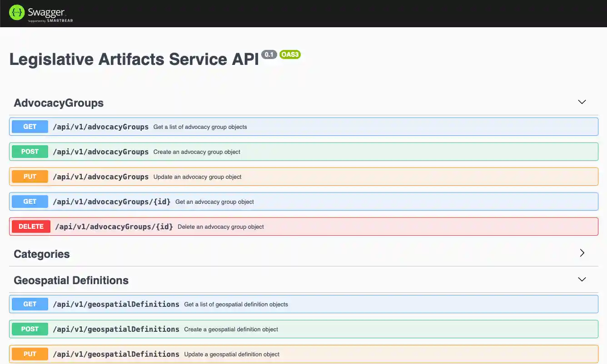Expand the Categories section
The height and width of the screenshot is (364, 607).
582,253
